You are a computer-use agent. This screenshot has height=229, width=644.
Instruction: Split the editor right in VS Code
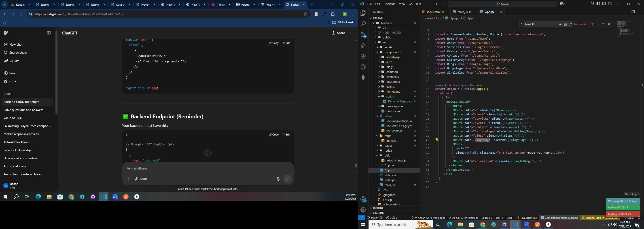633,12
